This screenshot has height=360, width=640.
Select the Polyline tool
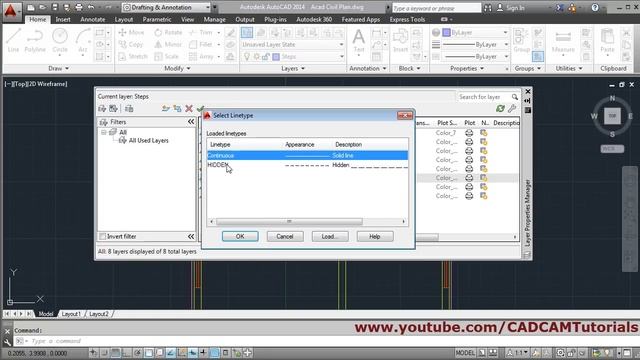35,40
